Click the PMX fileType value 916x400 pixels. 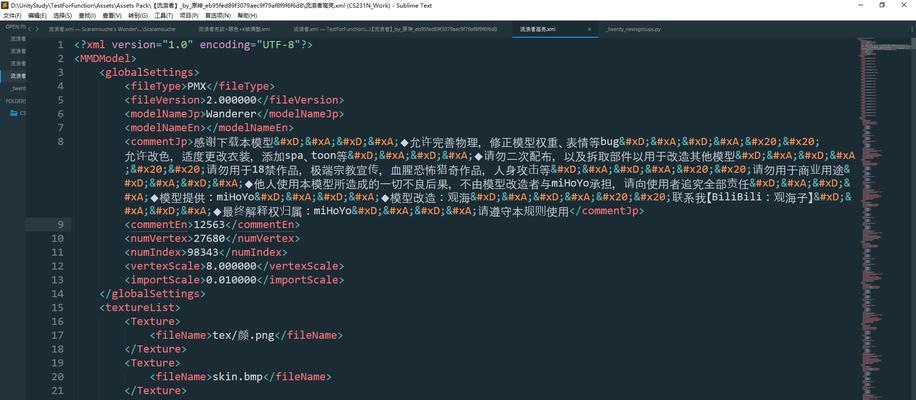pos(197,86)
